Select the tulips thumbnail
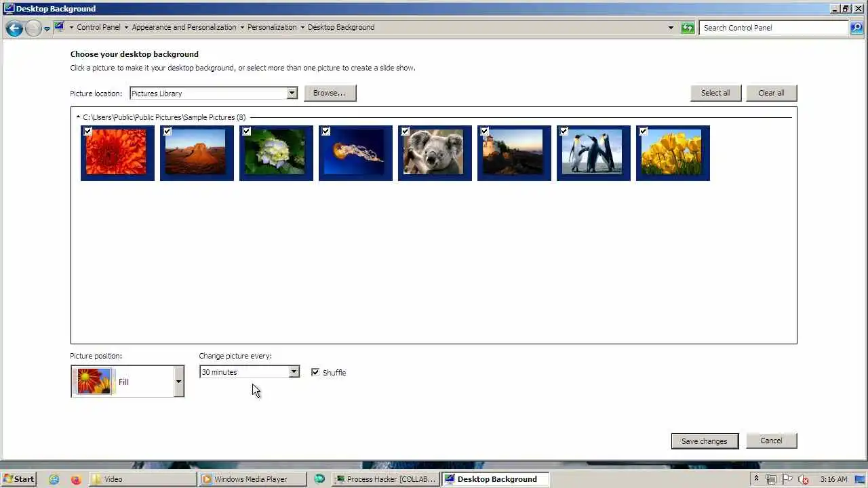Viewport: 868px width, 488px height. click(673, 153)
